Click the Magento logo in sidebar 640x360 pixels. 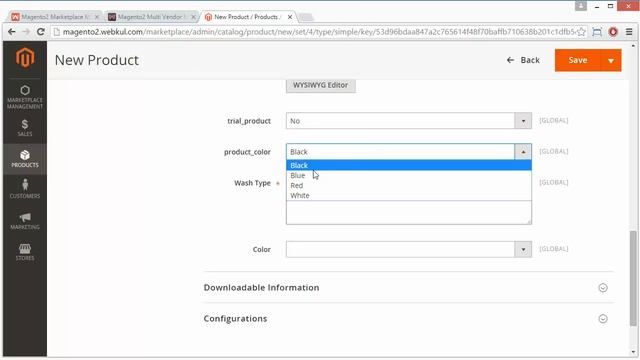click(25, 58)
